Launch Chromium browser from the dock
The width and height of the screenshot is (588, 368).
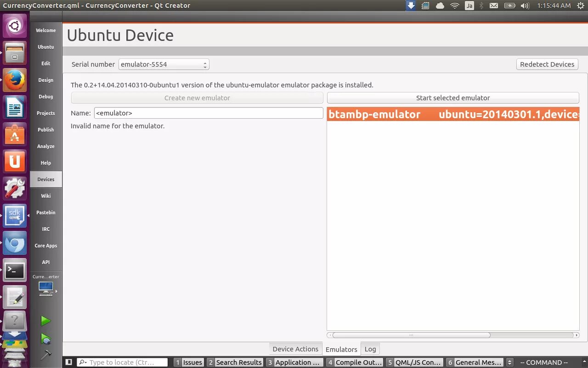(x=15, y=242)
